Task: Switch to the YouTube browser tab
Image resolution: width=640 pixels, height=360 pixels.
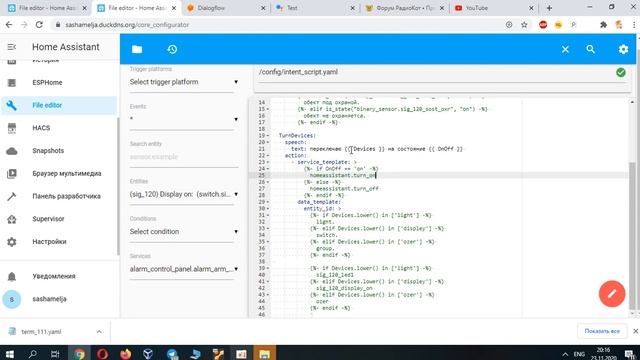Action: (494, 8)
